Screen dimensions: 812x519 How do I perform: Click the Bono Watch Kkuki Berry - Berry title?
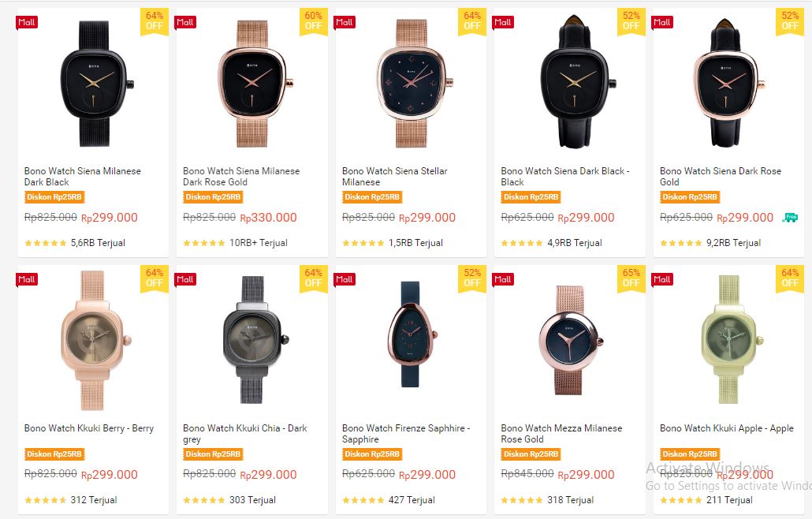(x=89, y=428)
